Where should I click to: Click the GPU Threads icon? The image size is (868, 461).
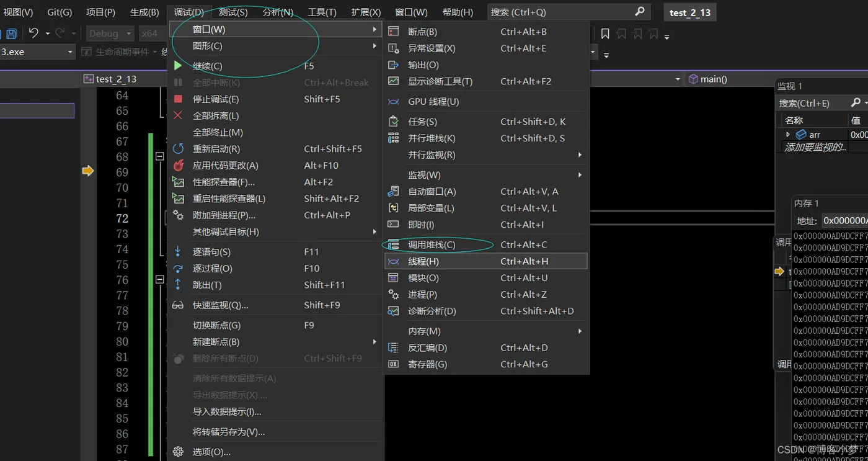click(393, 101)
